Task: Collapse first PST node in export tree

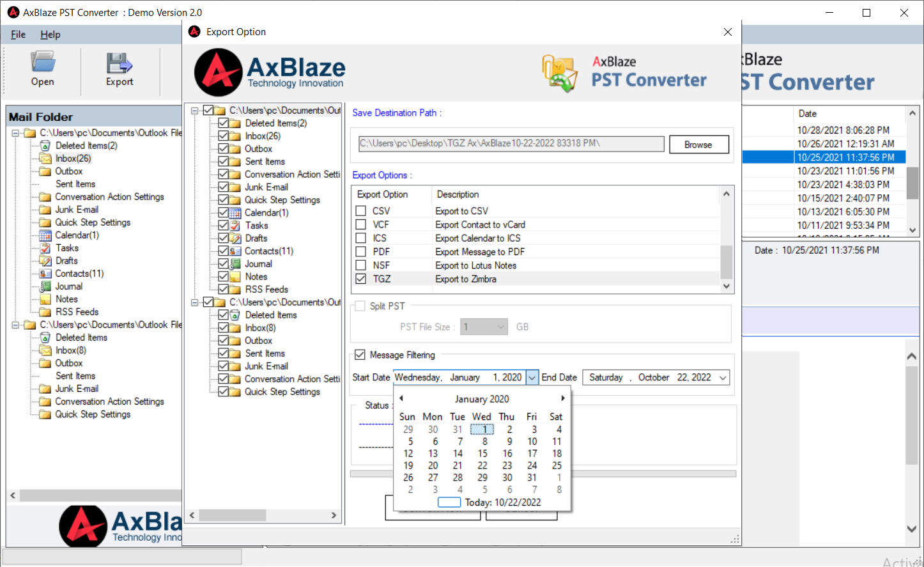Action: [195, 111]
